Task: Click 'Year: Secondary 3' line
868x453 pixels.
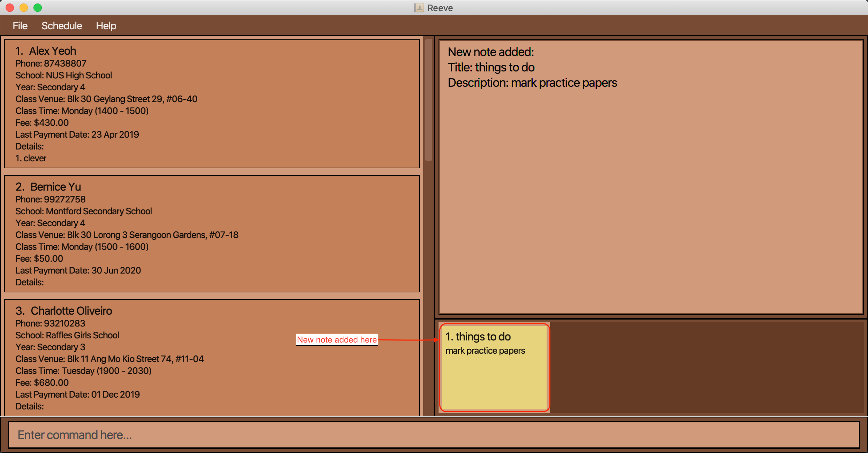Action: coord(50,347)
